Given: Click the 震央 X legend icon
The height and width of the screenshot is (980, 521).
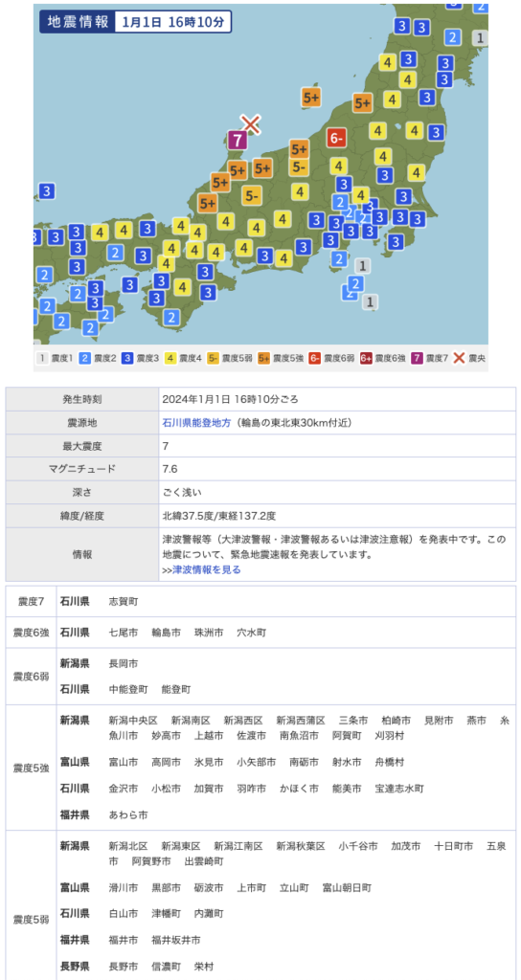Looking at the screenshot, I should click(x=459, y=359).
